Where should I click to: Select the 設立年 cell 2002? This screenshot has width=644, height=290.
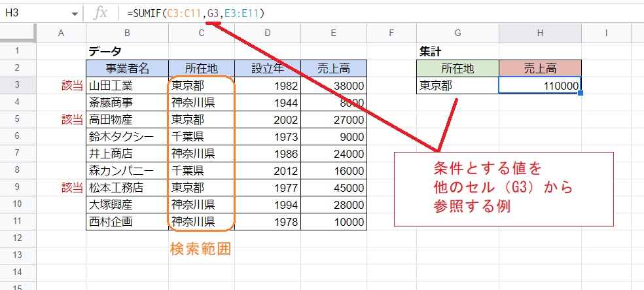coord(268,120)
